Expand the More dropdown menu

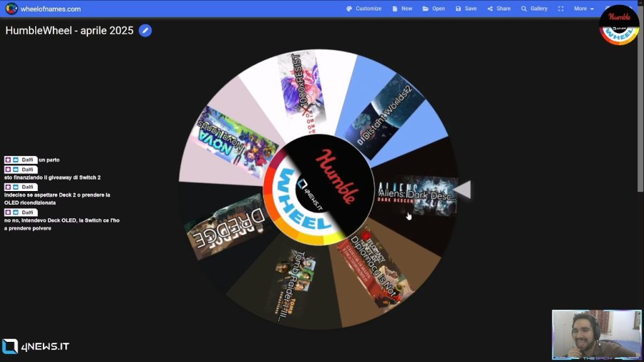pos(584,9)
